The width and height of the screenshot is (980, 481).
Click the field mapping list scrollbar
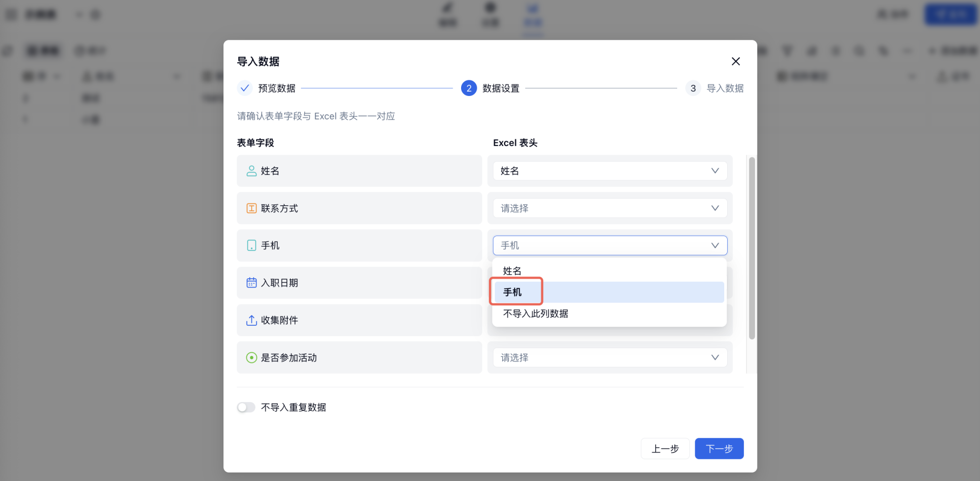point(752,248)
